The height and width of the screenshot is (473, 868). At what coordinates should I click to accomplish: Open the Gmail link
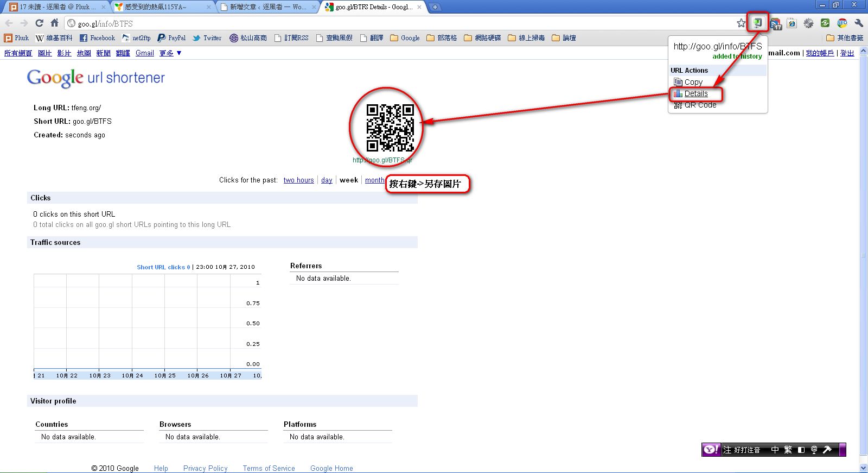[145, 53]
